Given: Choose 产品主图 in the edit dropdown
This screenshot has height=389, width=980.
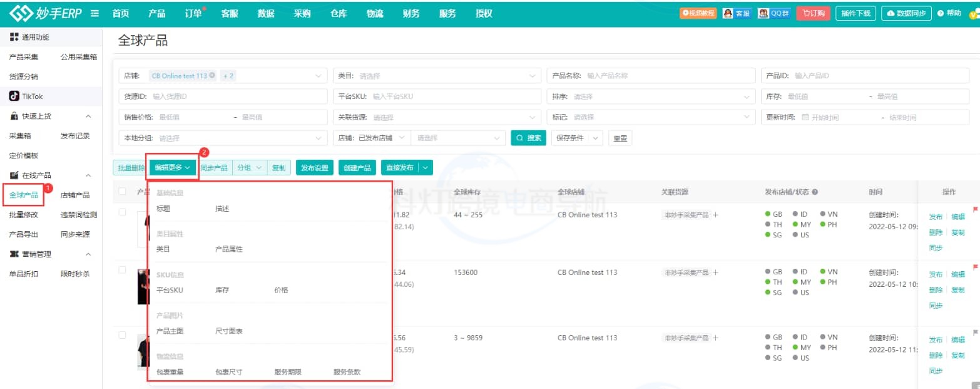Looking at the screenshot, I should point(170,331).
